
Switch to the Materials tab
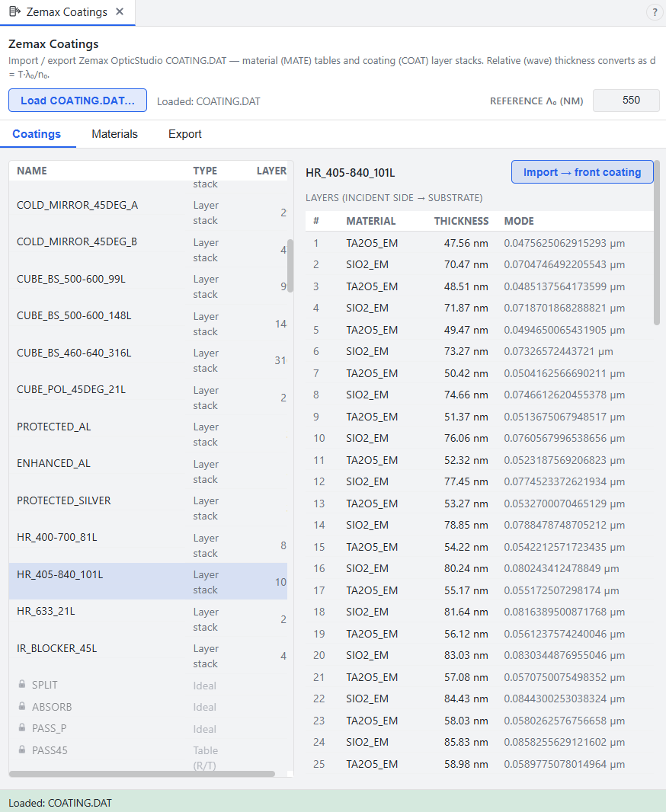point(114,134)
